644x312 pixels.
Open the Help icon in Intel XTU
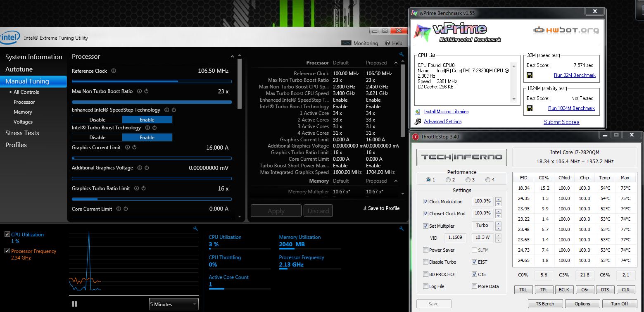click(387, 43)
